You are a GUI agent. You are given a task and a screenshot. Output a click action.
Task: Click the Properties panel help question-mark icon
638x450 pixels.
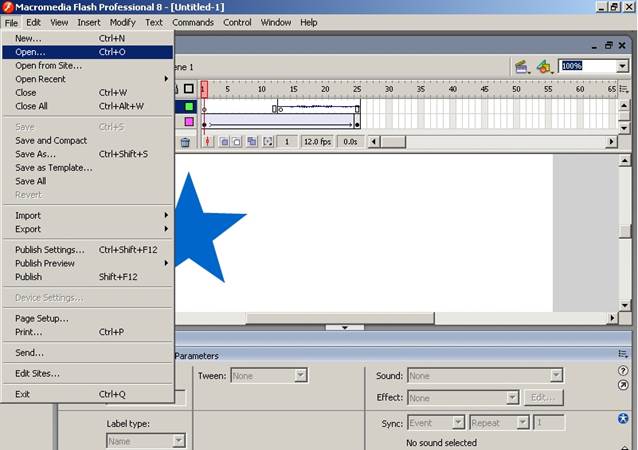pyautogui.click(x=623, y=371)
